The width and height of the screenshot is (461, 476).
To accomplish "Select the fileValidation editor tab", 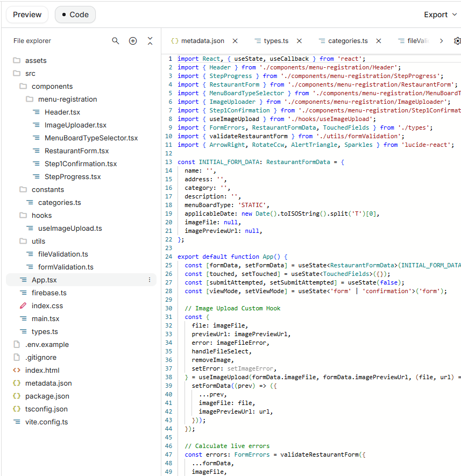I will (414, 41).
